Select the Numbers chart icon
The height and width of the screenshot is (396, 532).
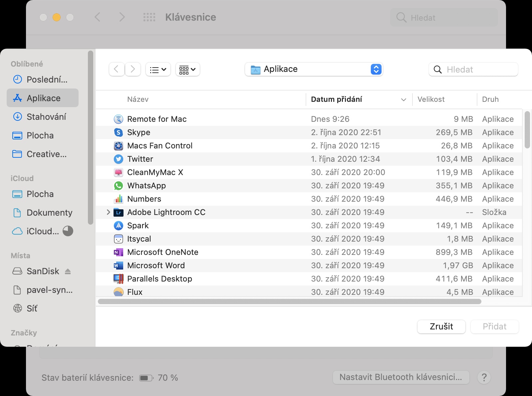point(119,199)
